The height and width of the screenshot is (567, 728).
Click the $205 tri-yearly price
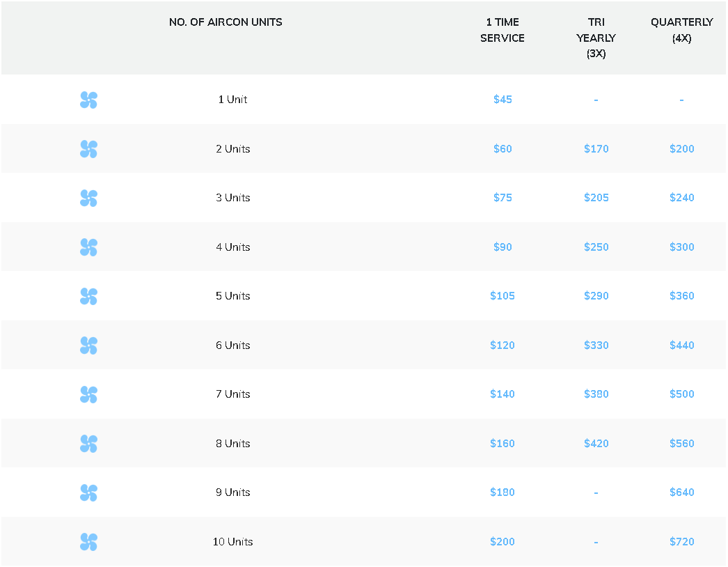(596, 198)
